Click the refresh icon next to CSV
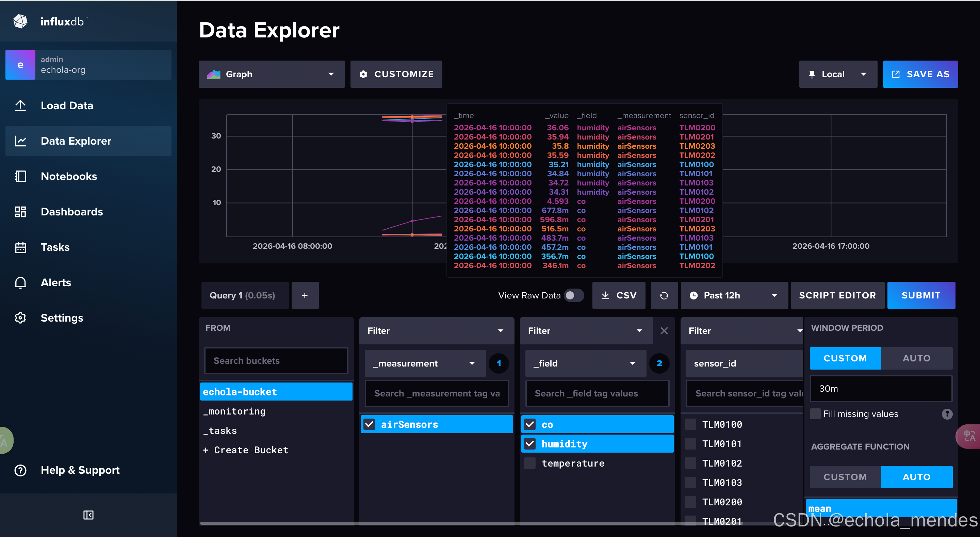The image size is (980, 537). [664, 295]
